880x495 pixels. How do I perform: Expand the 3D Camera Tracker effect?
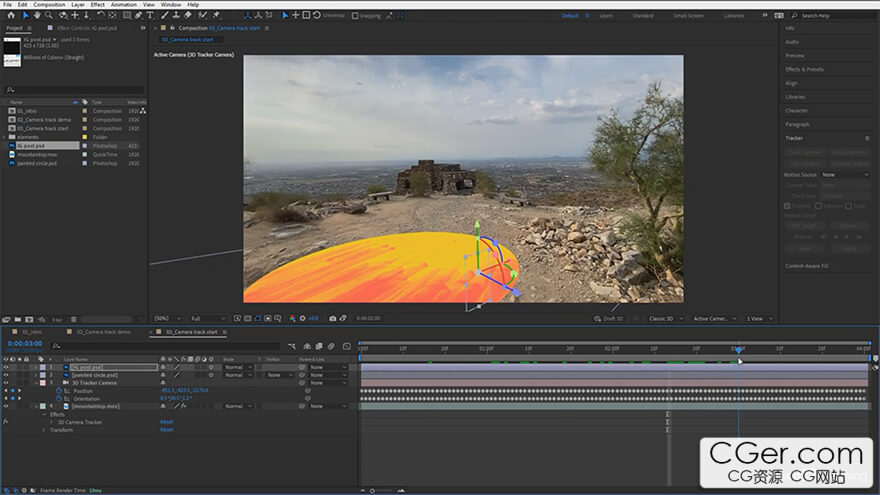pos(52,422)
